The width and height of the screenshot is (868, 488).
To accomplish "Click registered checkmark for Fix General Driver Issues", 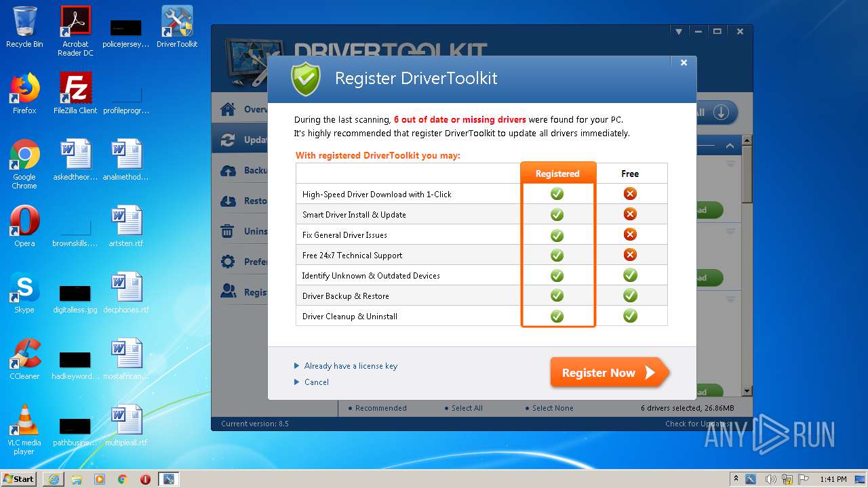I will tap(557, 235).
